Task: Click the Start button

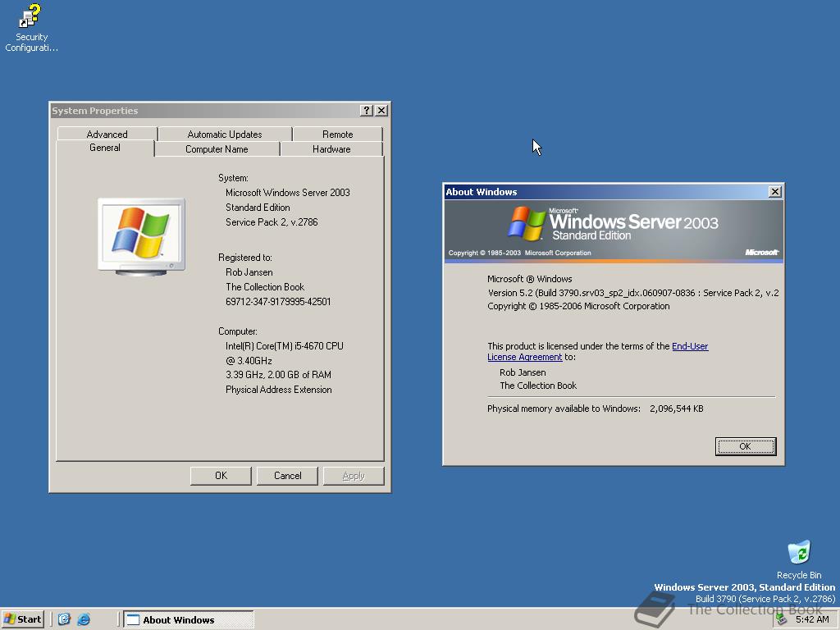Action: tap(22, 619)
